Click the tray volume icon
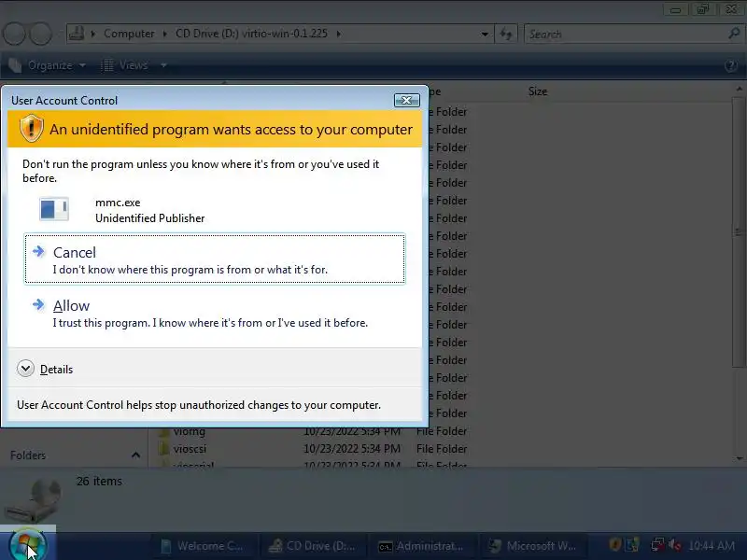Viewport: 747px width, 560px height. [674, 545]
